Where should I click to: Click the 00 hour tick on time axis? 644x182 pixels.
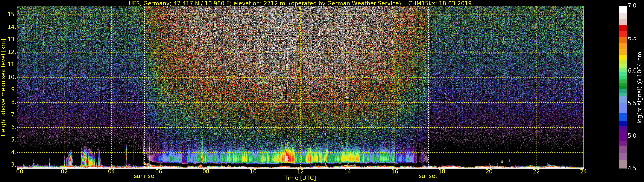pyautogui.click(x=20, y=172)
